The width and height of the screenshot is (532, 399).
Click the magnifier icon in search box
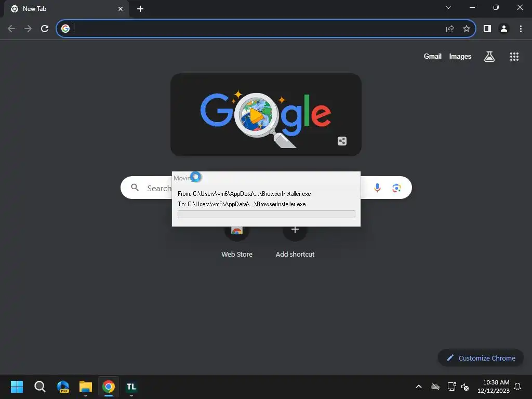(x=135, y=188)
